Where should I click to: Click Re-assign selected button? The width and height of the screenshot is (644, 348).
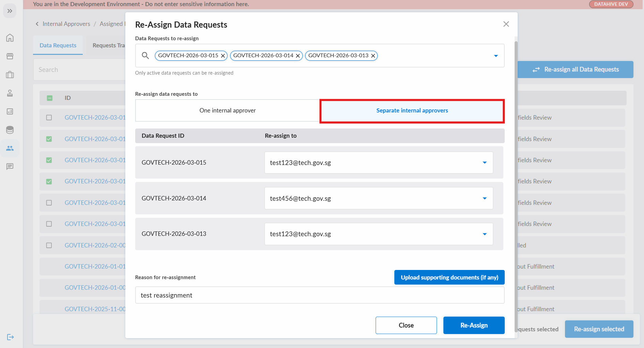coord(599,329)
